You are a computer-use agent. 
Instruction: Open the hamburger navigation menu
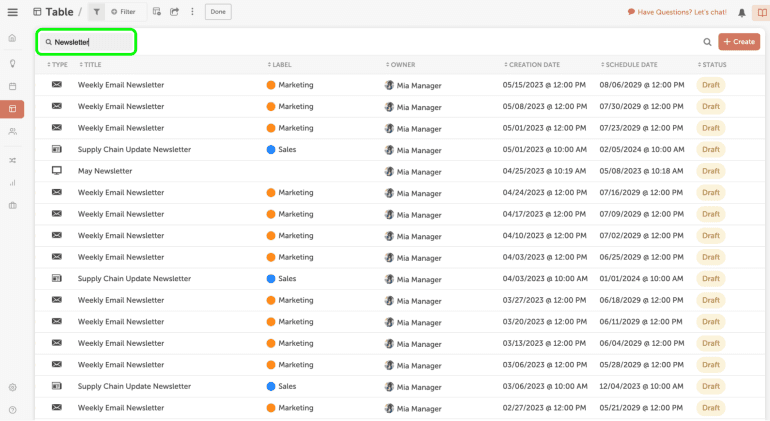point(12,12)
